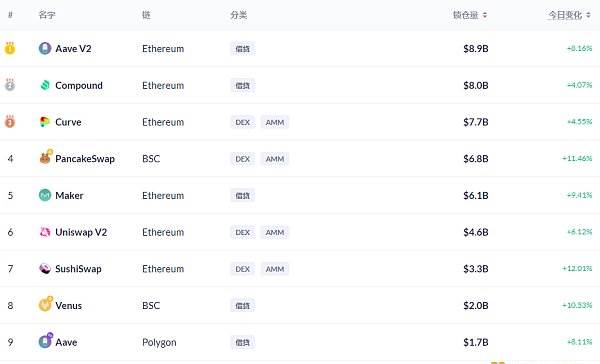The height and width of the screenshot is (364, 600).
Task: Click the Curve rainbow logo icon
Action: point(45,122)
